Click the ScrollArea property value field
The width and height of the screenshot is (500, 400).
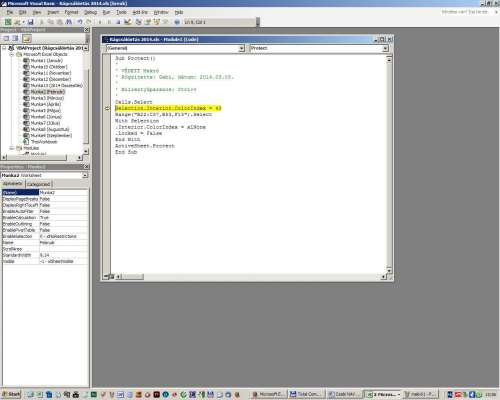point(64,249)
